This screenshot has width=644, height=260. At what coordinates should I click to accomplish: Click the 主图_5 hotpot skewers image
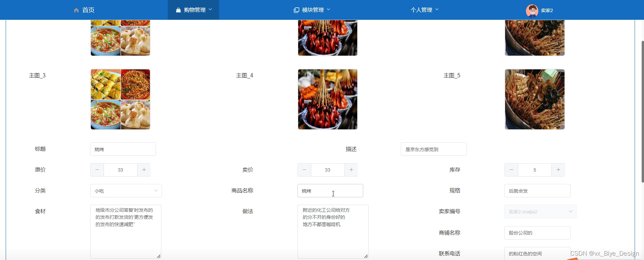[x=535, y=99]
